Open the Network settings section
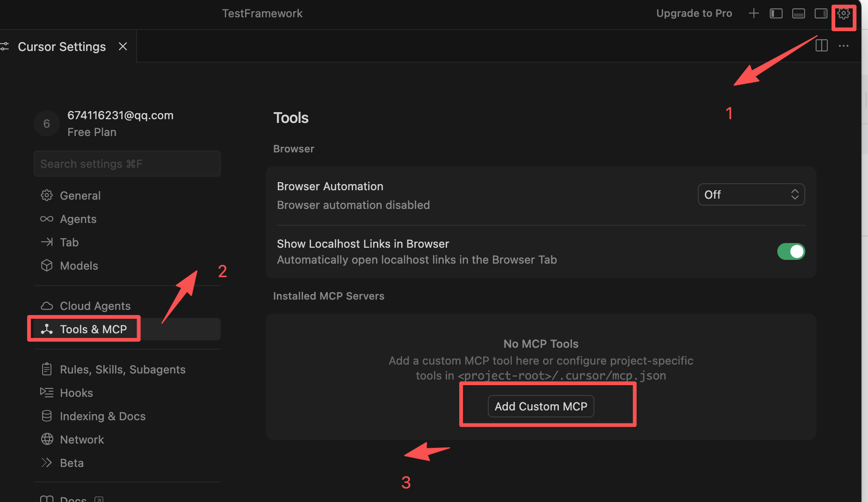The width and height of the screenshot is (868, 502). pos(127,439)
